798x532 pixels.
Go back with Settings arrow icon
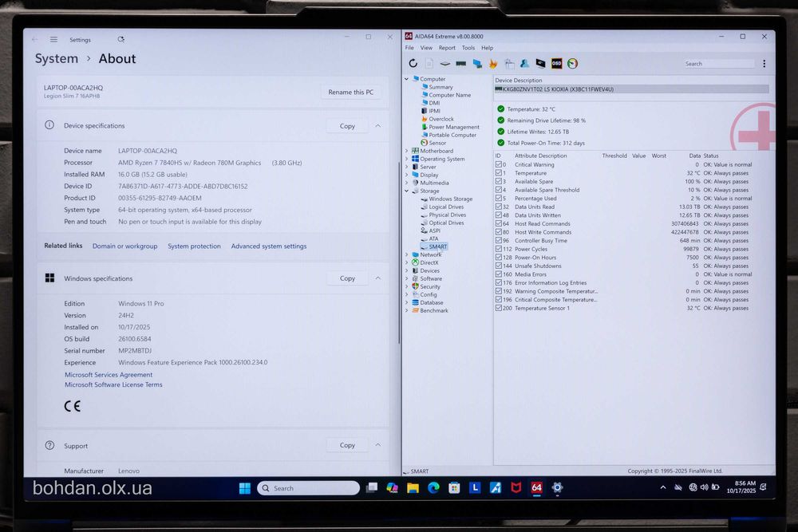[x=34, y=39]
